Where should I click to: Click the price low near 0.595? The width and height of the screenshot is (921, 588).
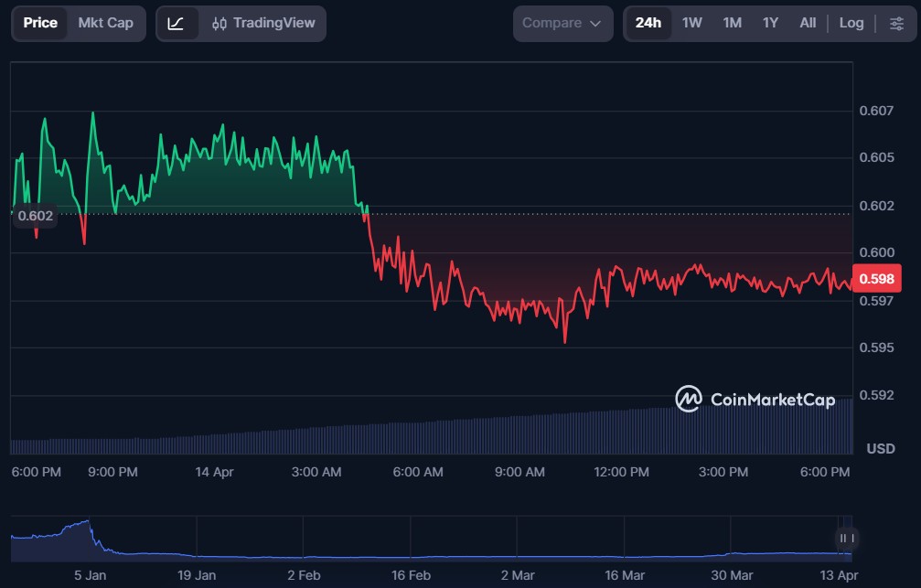click(x=564, y=342)
